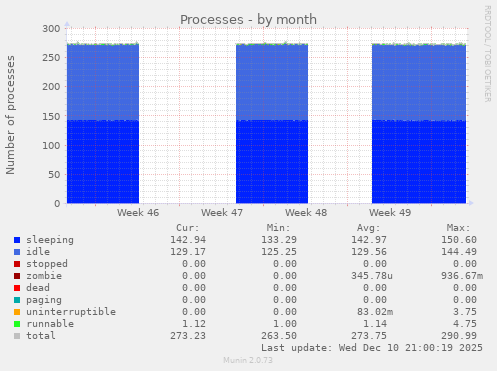Click the 'paging' legend label
The height and width of the screenshot is (371, 497).
(44, 300)
